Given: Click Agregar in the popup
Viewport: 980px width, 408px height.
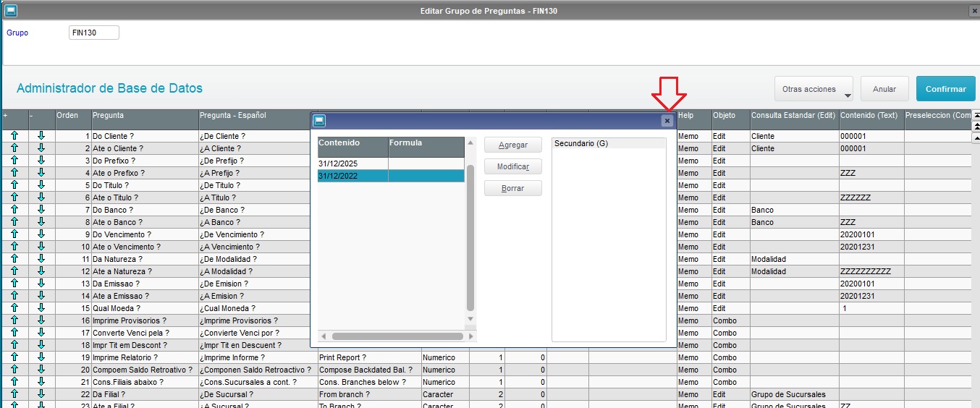Looking at the screenshot, I should [513, 145].
